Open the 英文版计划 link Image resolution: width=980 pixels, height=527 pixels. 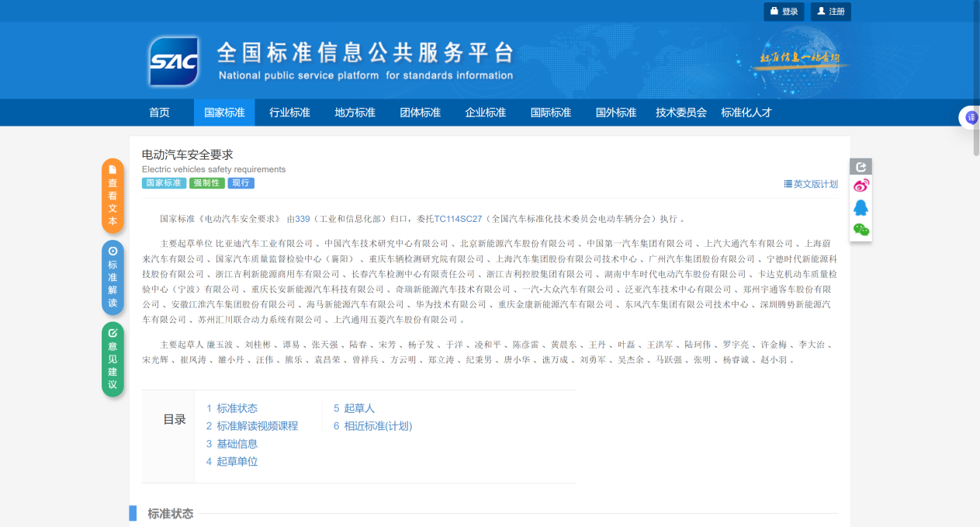click(x=811, y=184)
